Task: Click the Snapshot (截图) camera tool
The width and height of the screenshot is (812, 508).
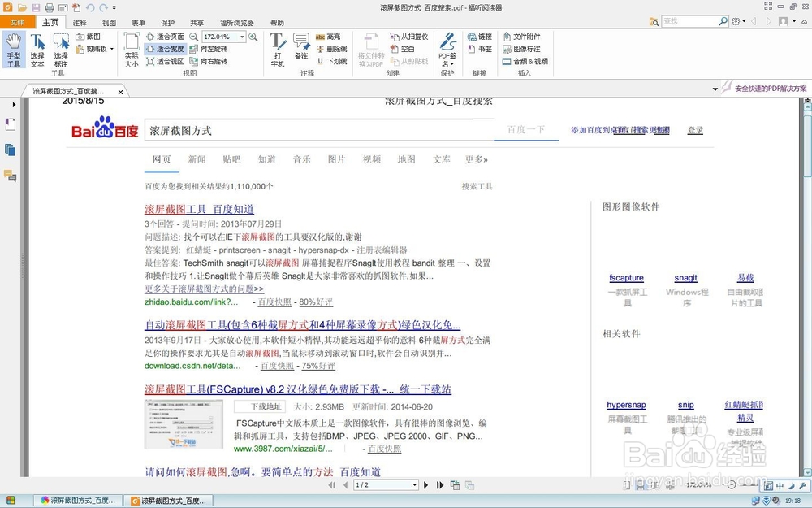Action: click(88, 37)
